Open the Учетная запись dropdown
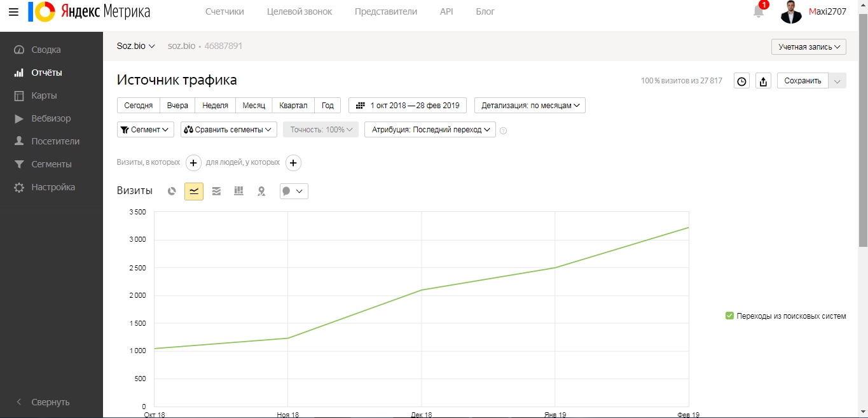The image size is (868, 418). point(809,47)
